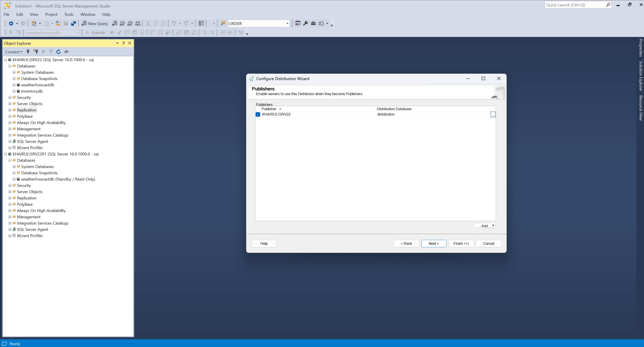Refresh the Object Explorer tree
Viewport: 644px width, 347px height.
coord(58,52)
